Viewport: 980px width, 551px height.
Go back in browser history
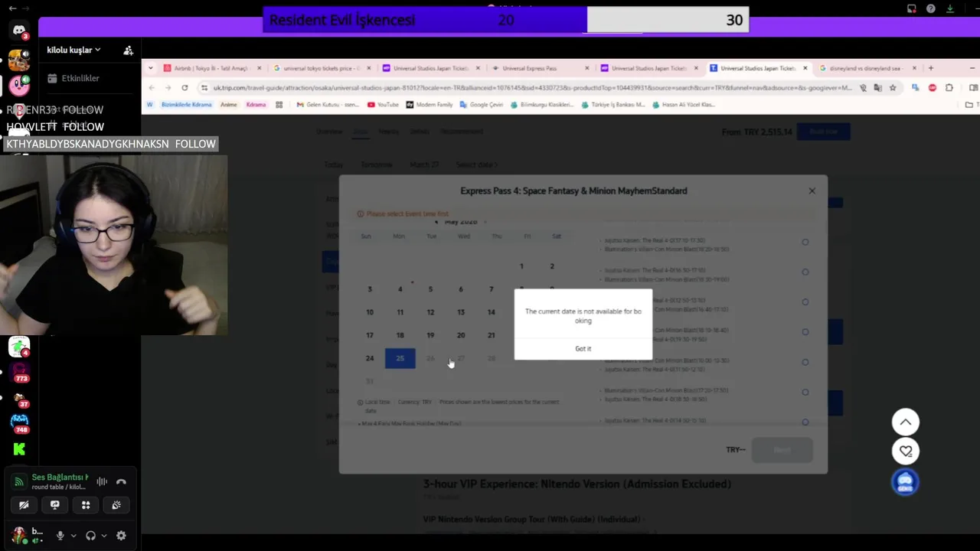pyautogui.click(x=151, y=88)
